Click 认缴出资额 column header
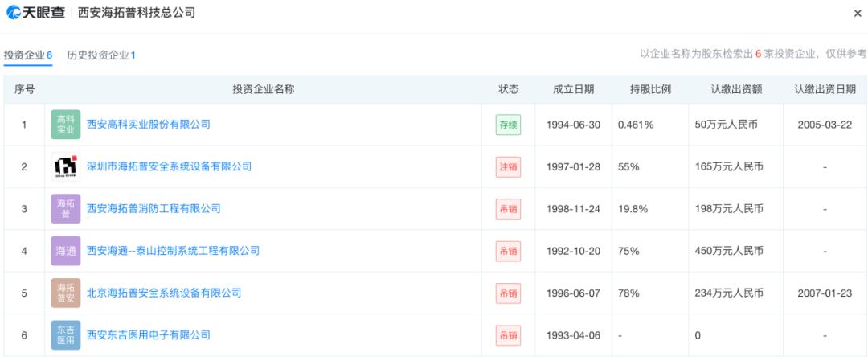Screen dimensions: 868x357 (736, 89)
